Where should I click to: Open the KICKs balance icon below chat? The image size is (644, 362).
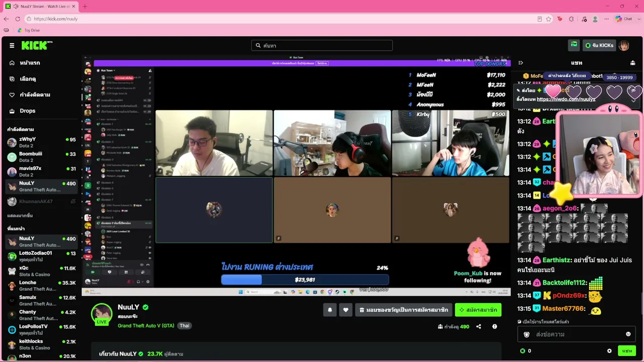pyautogui.click(x=522, y=351)
